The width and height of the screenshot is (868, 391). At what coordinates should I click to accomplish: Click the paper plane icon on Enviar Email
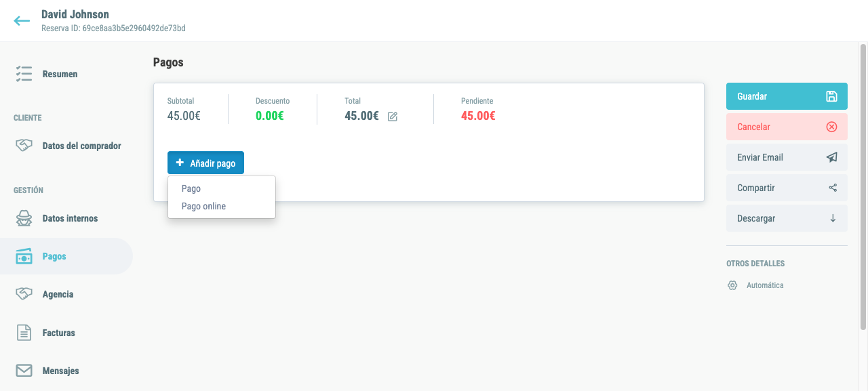pos(832,157)
